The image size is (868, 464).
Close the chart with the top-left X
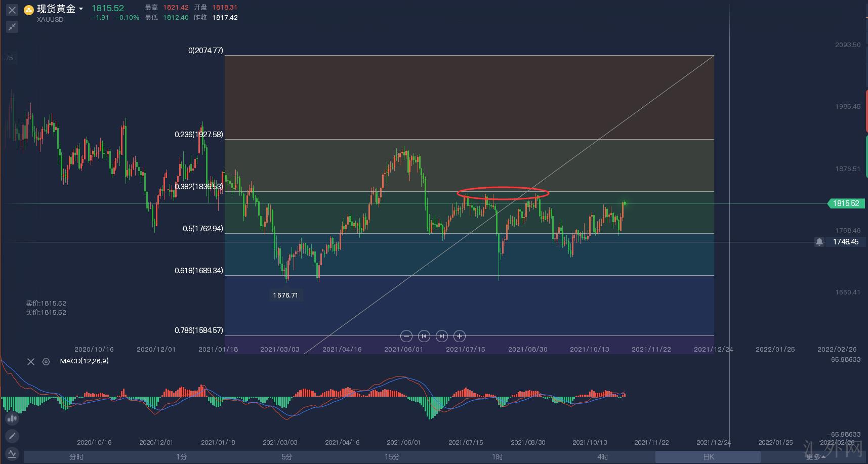(x=12, y=10)
